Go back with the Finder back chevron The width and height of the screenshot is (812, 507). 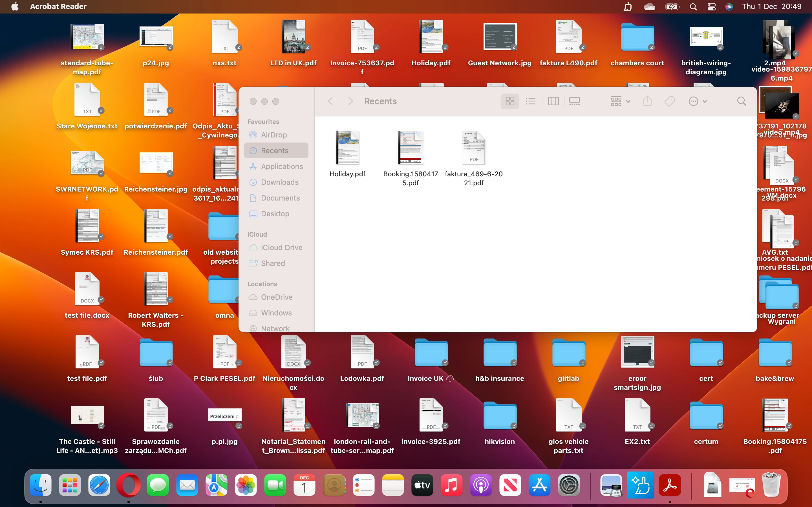[x=330, y=101]
